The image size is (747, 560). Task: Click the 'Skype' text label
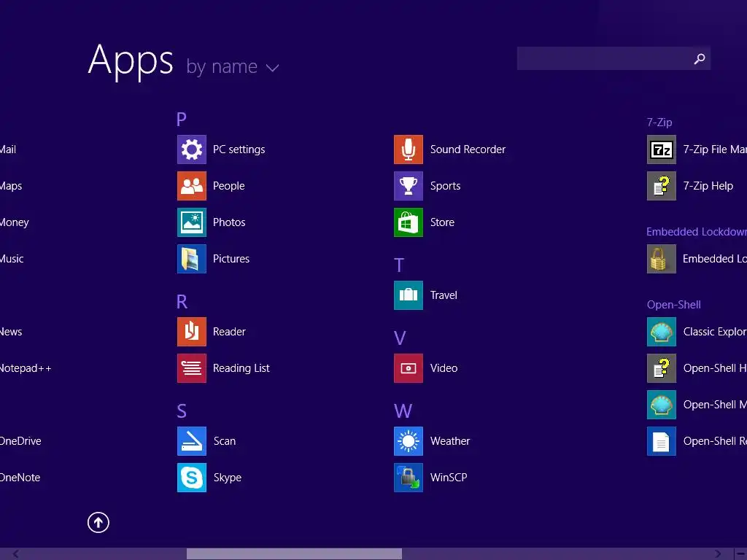(x=228, y=478)
